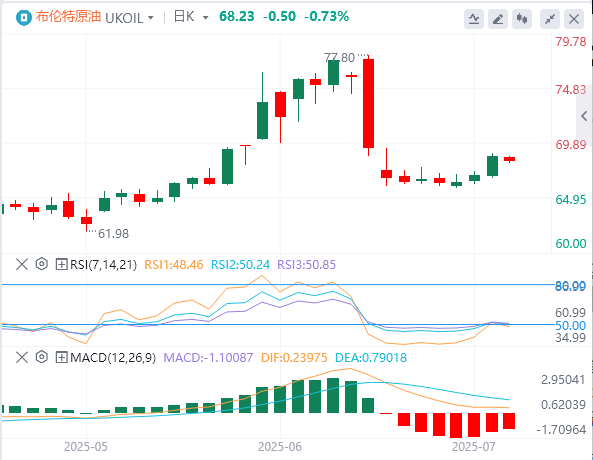The width and height of the screenshot is (593, 460).
Task: Remove the RSI indicator panel
Action: click(22, 264)
